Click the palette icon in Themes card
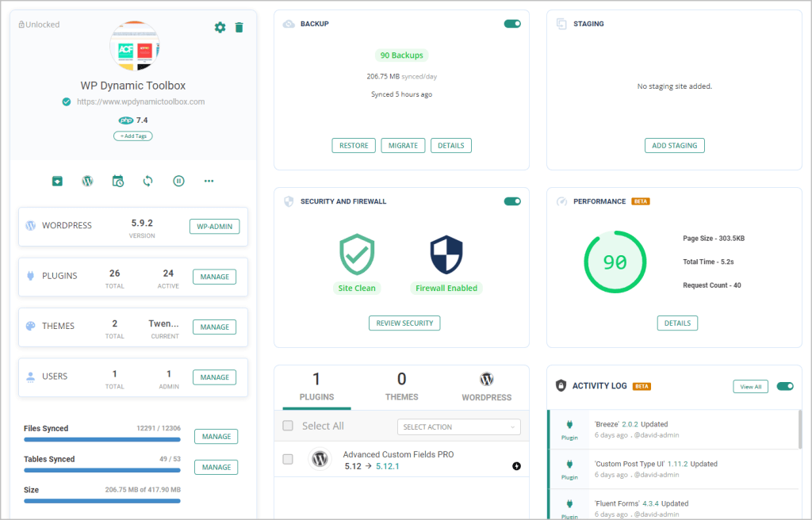This screenshot has width=812, height=520. 31,327
